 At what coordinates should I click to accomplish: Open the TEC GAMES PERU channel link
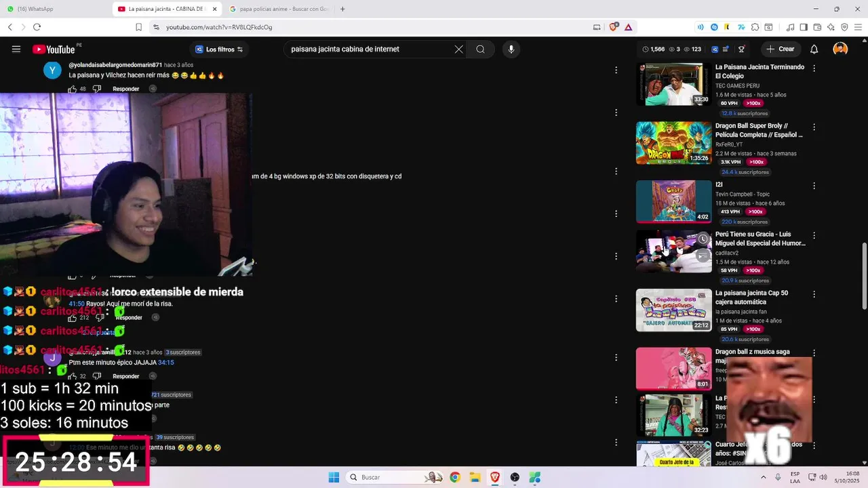point(737,86)
